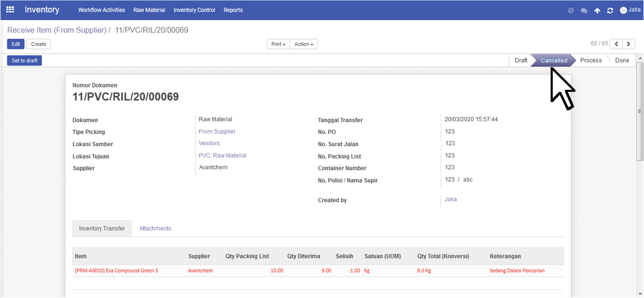Image resolution: width=644 pixels, height=298 pixels.
Task: Open the Raw Material menu
Action: click(x=149, y=10)
